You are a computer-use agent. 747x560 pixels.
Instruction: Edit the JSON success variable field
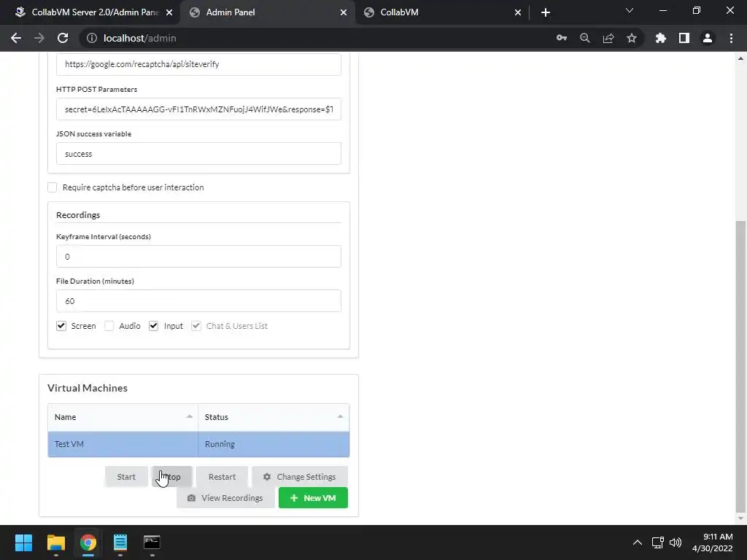pos(198,154)
